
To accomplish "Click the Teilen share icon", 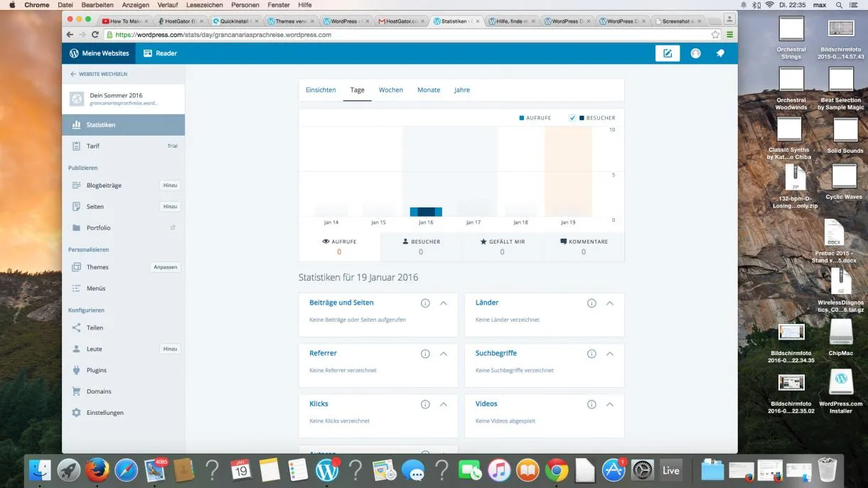I will point(76,327).
